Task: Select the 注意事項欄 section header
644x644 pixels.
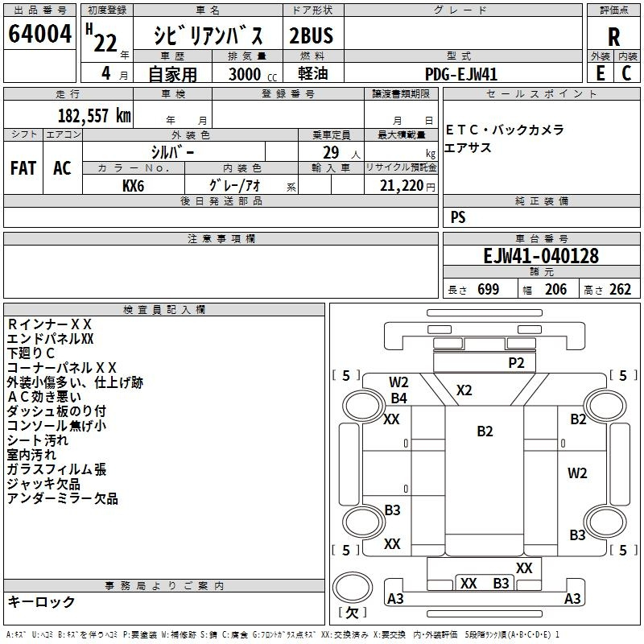Action: point(221,238)
